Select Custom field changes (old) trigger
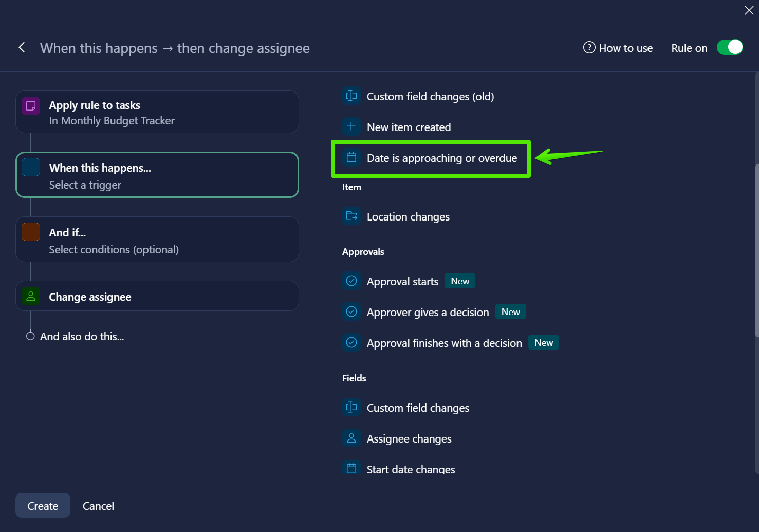Screen dimensions: 759x532 (430, 97)
